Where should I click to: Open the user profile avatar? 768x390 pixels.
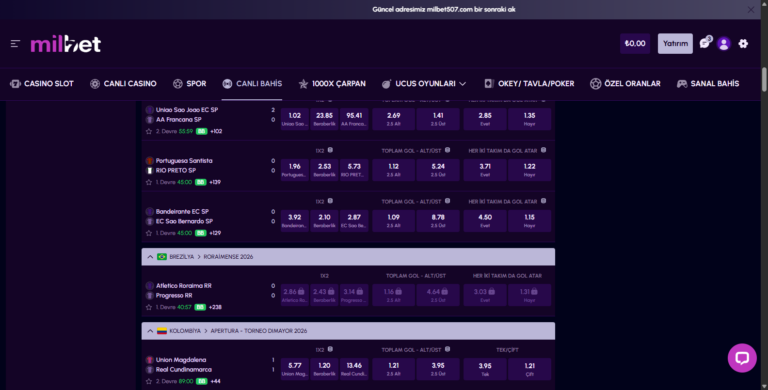(x=723, y=44)
